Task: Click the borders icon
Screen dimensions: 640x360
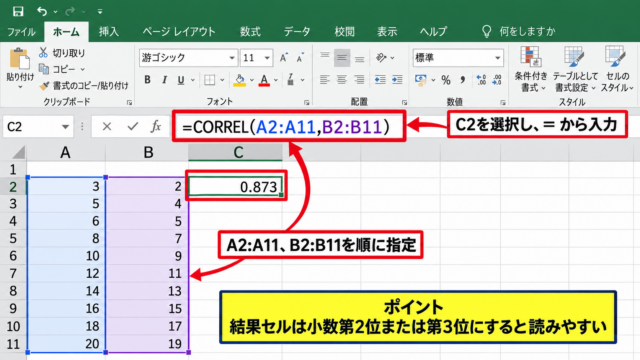Action: [209, 80]
